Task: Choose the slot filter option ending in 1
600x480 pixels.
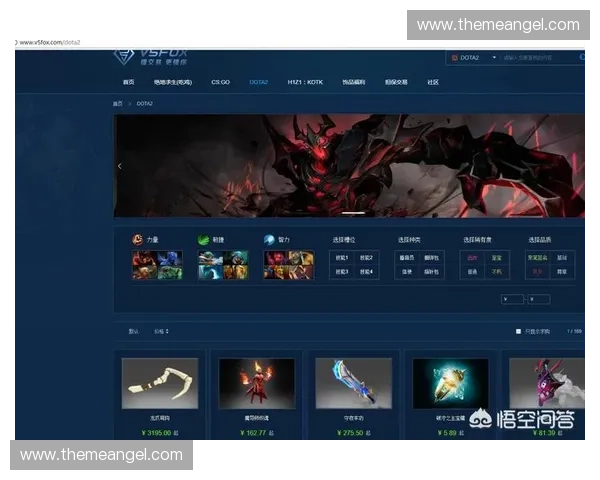Action: [342, 258]
